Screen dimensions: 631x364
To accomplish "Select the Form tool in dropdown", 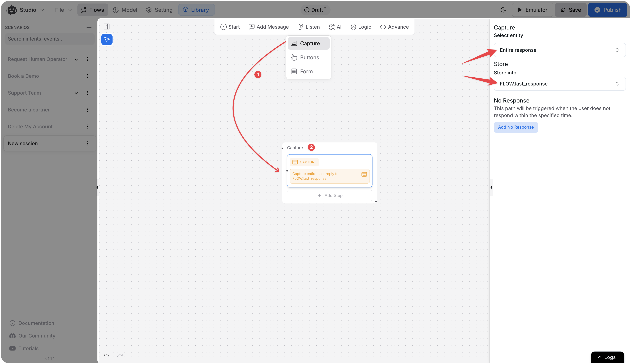I will 306,71.
